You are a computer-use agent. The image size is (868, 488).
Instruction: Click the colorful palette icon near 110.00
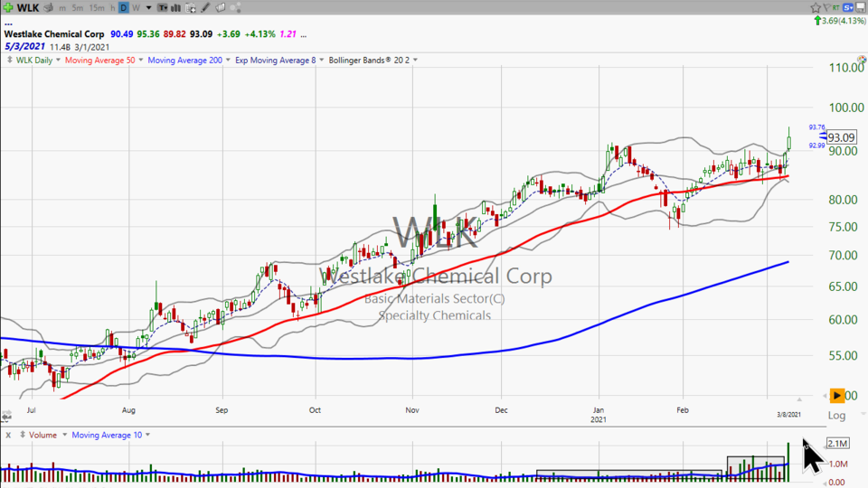point(862,60)
